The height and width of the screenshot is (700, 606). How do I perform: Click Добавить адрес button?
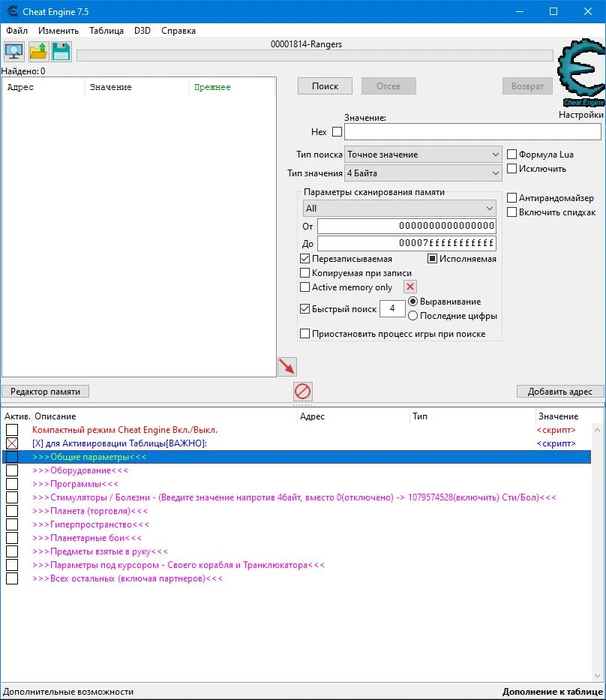[x=560, y=392]
